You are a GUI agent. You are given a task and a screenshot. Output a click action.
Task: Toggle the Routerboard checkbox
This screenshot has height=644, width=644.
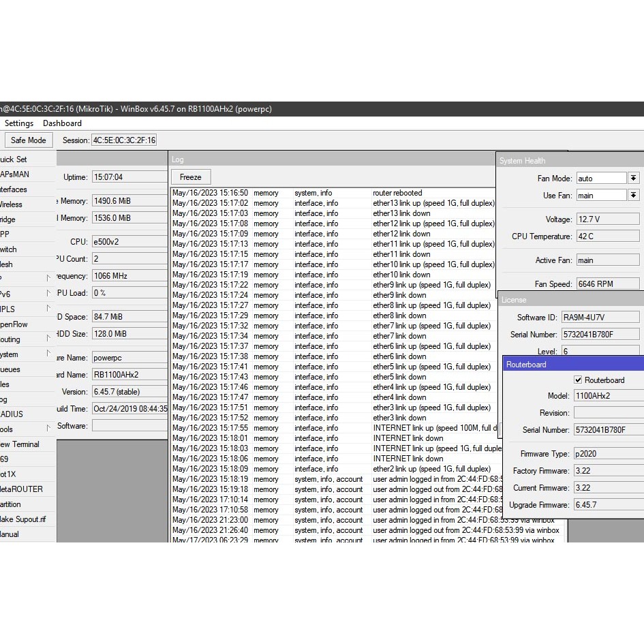click(x=578, y=380)
